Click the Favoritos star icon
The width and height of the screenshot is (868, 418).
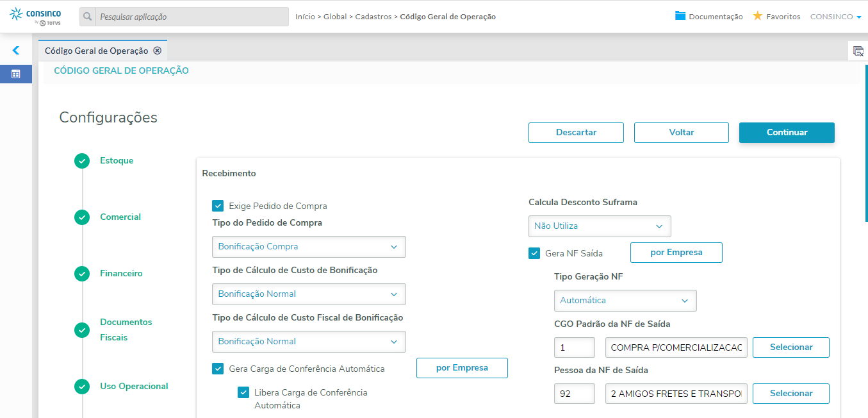(x=757, y=16)
